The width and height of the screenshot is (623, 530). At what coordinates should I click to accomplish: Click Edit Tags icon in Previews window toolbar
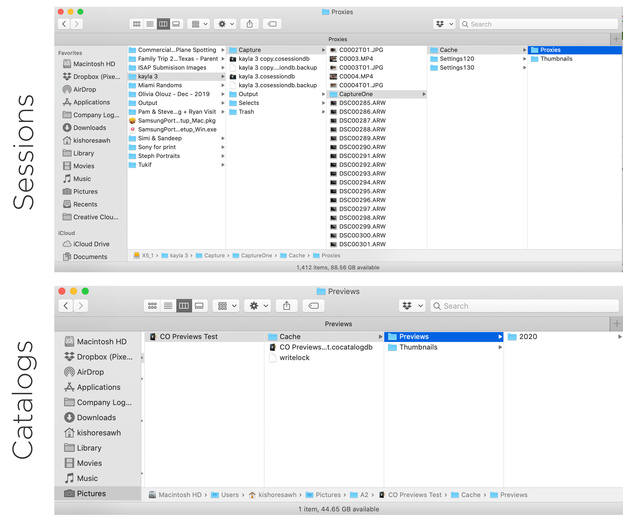point(313,306)
